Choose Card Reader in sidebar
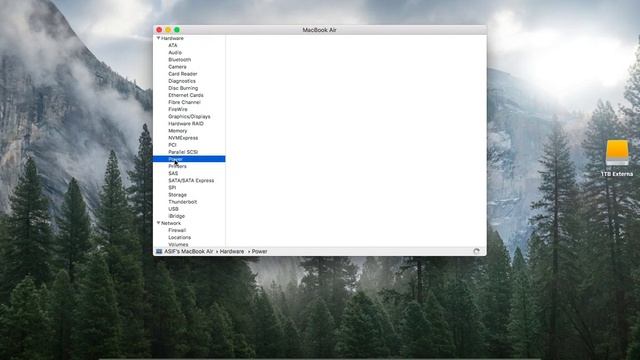Viewport: 640px width, 360px height. 182,74
